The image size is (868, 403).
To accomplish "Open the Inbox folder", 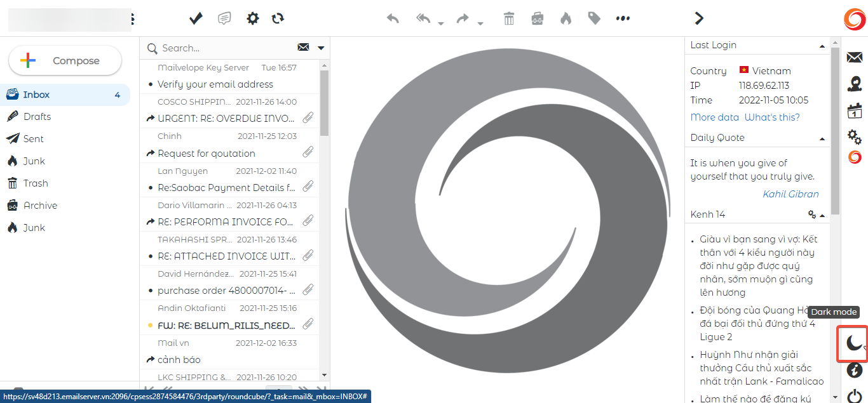I will pos(65,95).
